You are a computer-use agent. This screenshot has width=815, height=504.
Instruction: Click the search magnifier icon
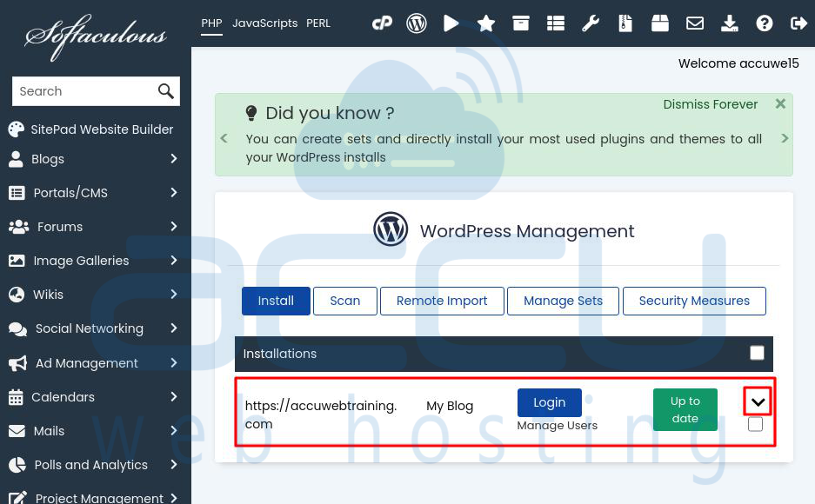click(x=166, y=91)
